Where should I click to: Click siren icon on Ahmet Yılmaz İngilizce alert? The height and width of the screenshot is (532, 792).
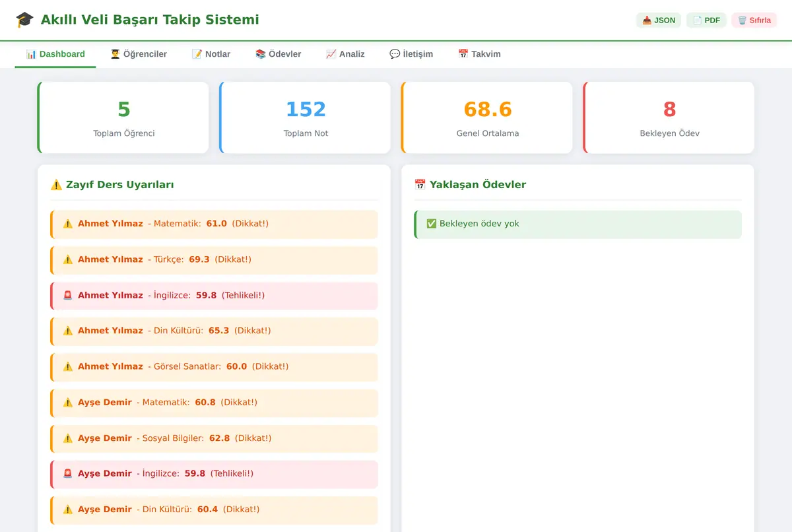click(68, 295)
